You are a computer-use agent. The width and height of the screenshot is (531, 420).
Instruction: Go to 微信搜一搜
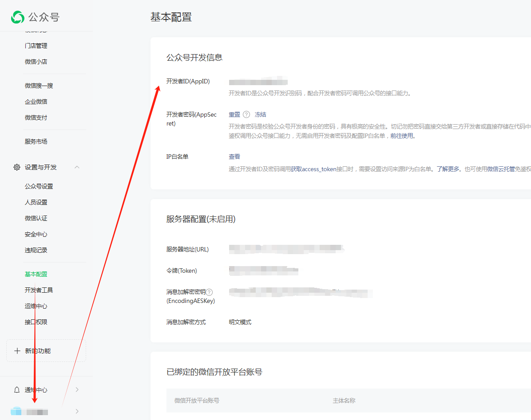click(39, 86)
